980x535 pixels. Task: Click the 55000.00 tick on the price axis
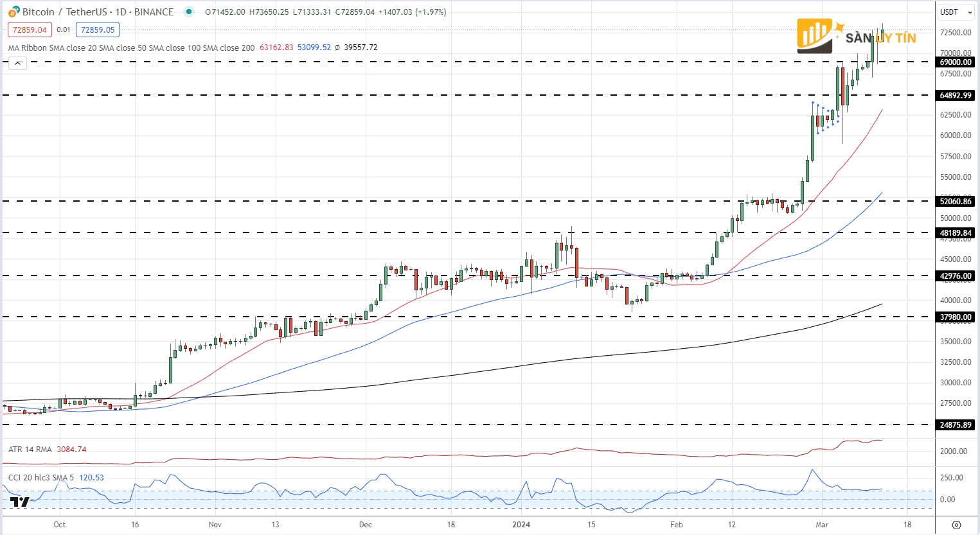click(956, 177)
